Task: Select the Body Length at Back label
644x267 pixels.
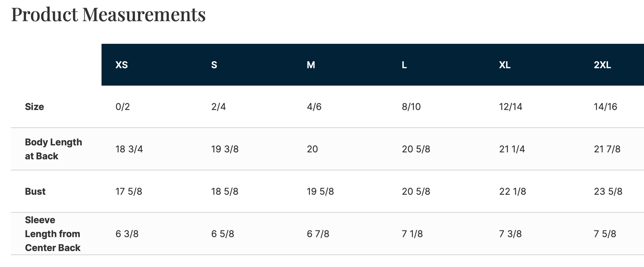Action: (x=53, y=149)
